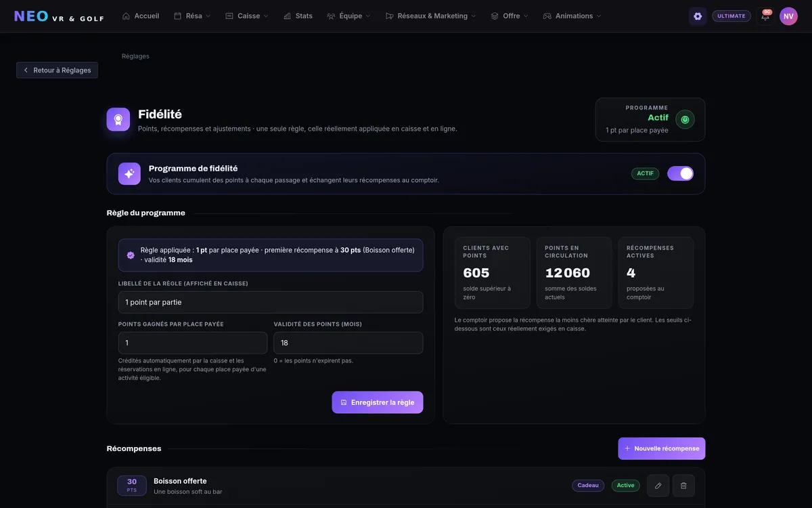Click the ACTIF status badge
The width and height of the screenshot is (812, 508).
pos(646,173)
